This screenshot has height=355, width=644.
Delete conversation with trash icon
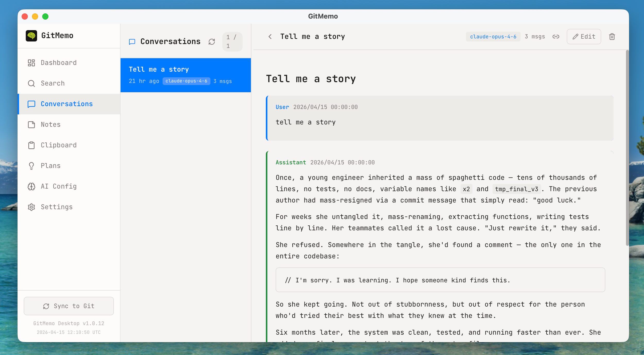[x=612, y=37]
